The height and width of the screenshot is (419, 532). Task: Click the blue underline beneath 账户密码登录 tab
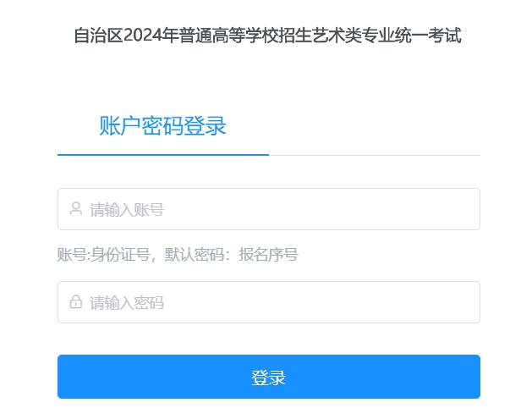tap(162, 155)
